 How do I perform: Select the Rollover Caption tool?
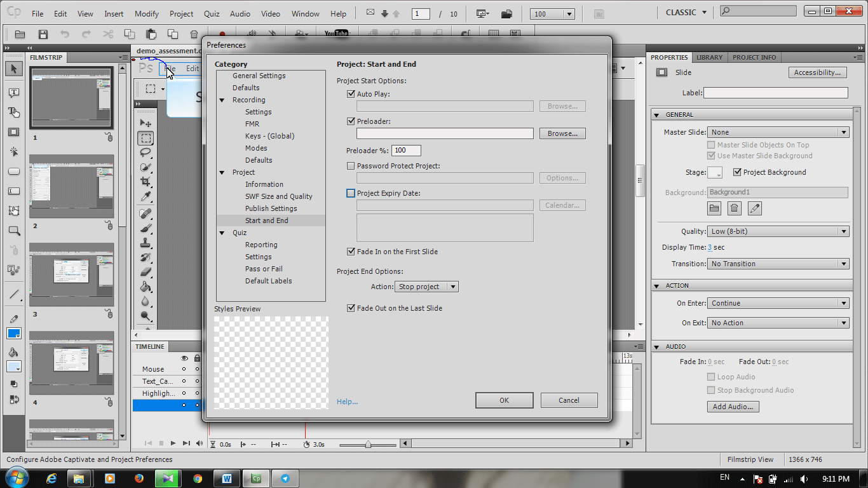tap(14, 112)
